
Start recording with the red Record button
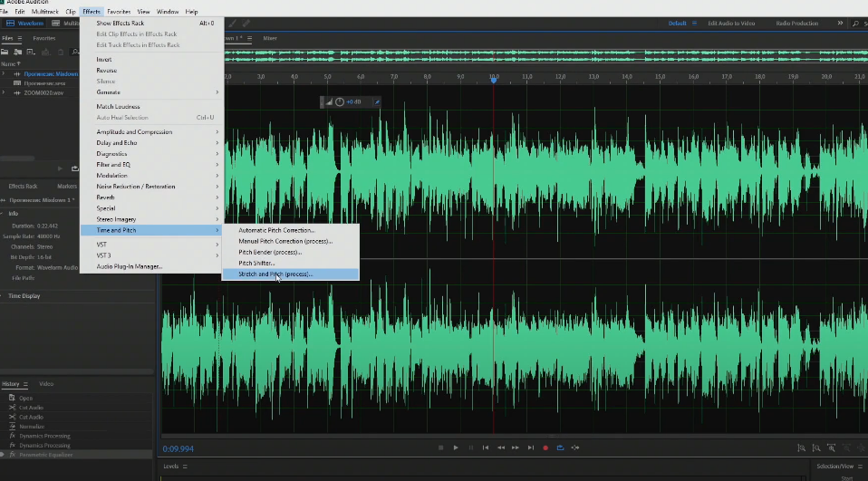(x=545, y=447)
